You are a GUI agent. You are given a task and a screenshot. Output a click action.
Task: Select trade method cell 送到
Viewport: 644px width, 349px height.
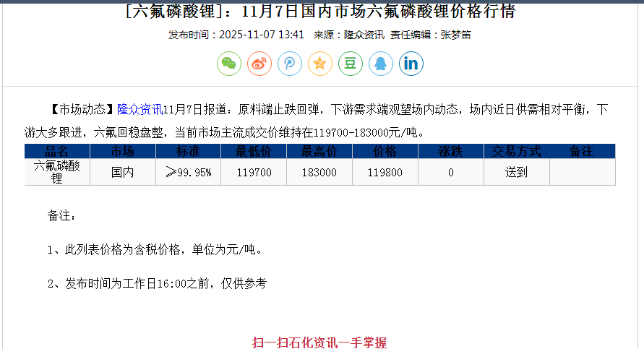click(x=516, y=172)
